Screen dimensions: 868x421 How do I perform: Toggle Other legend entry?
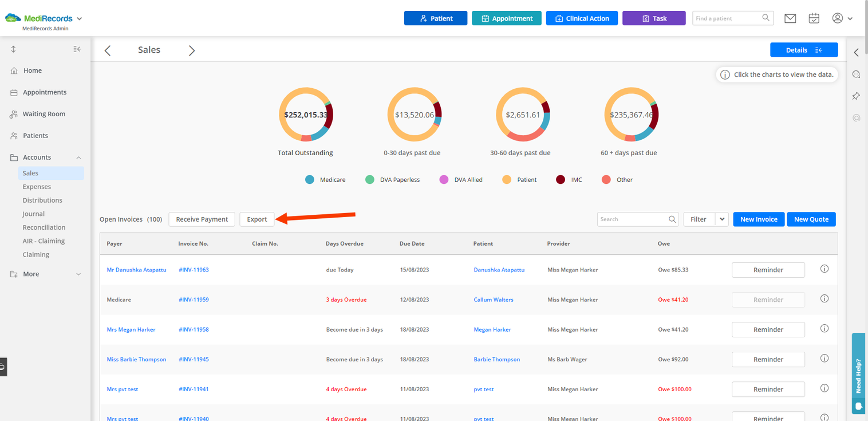[x=618, y=180]
